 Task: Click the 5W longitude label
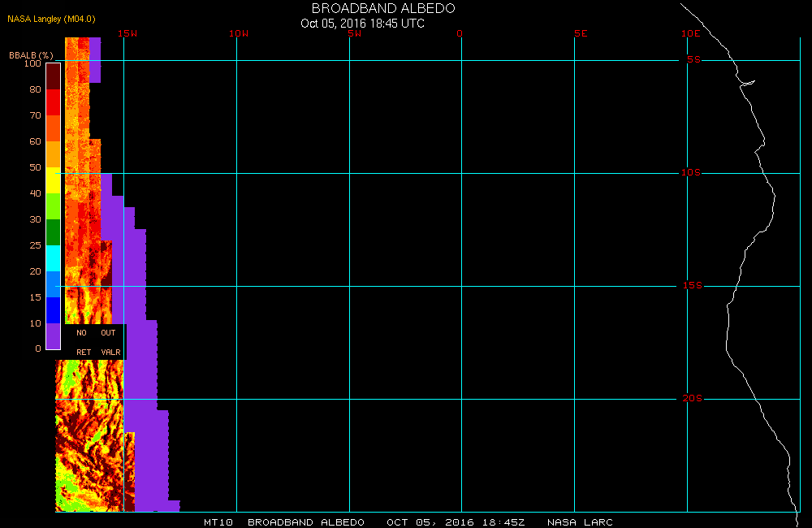pyautogui.click(x=355, y=33)
